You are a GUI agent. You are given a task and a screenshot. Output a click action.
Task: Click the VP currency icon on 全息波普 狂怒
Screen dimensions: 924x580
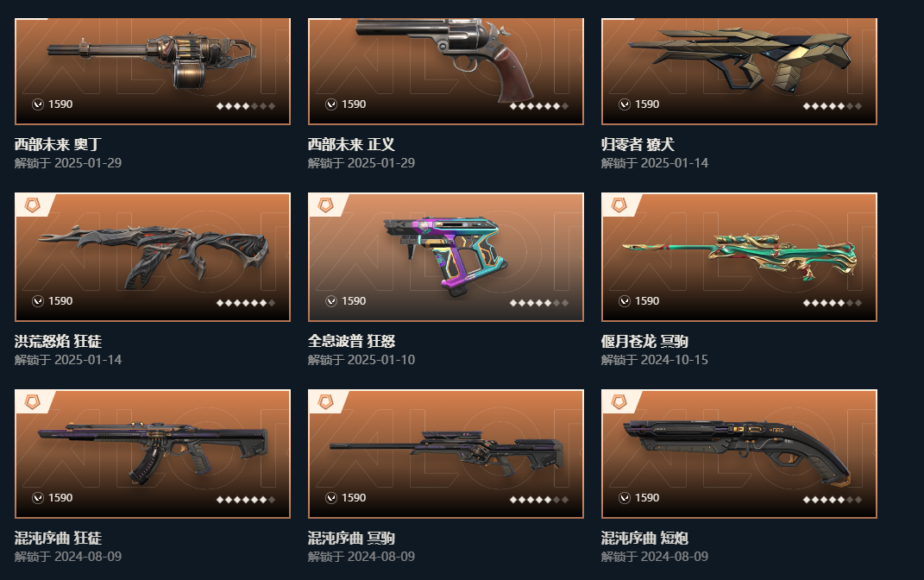pos(331,301)
